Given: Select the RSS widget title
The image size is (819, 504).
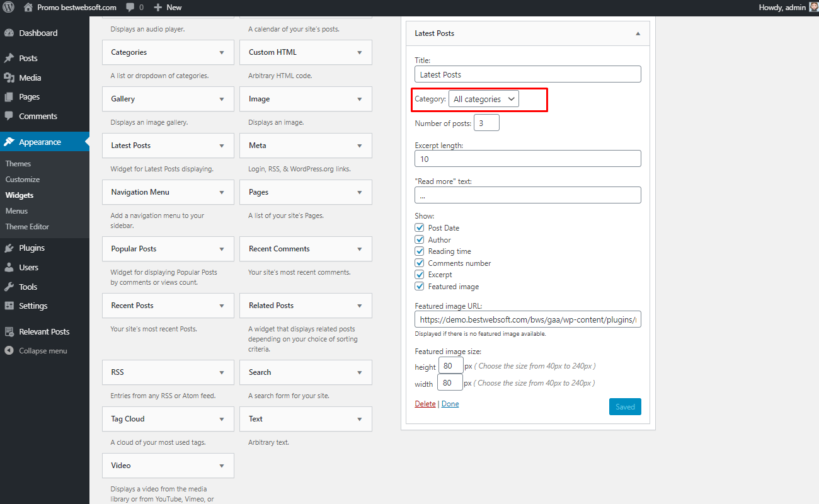Looking at the screenshot, I should pyautogui.click(x=118, y=372).
